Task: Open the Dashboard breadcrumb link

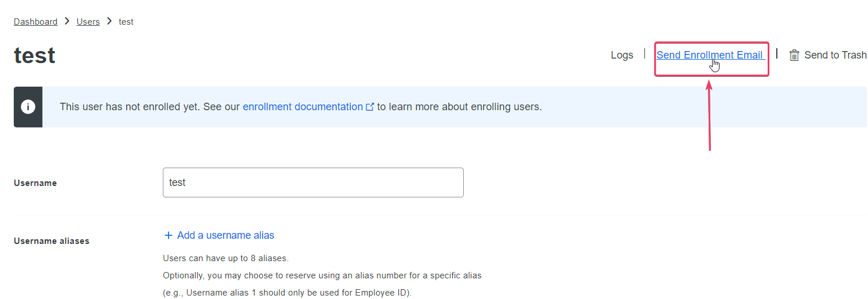Action: [36, 22]
